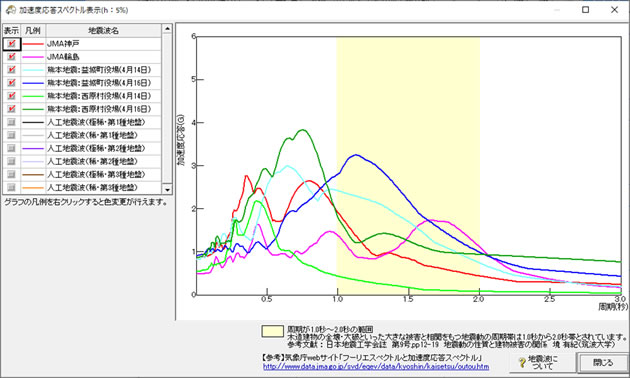Click the 凡例 column header
This screenshot has width=630, height=378.
point(33,31)
